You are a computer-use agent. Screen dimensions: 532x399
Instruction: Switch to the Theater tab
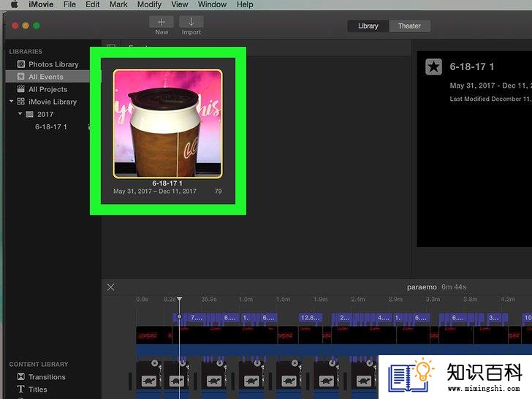point(409,26)
